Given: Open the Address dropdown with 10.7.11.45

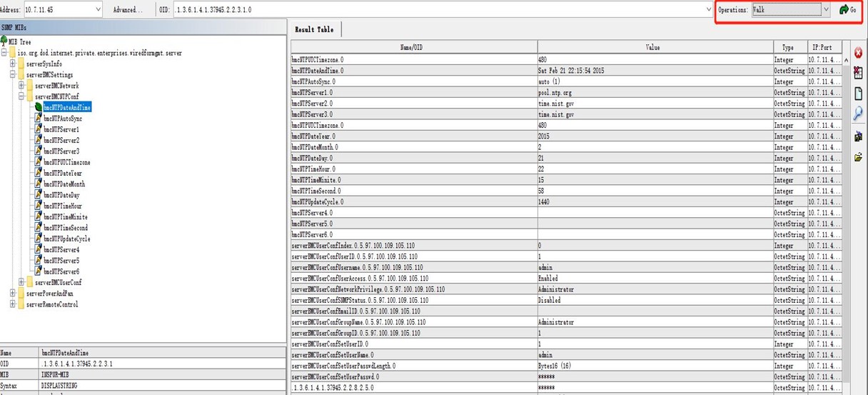Looking at the screenshot, I should tap(98, 10).
